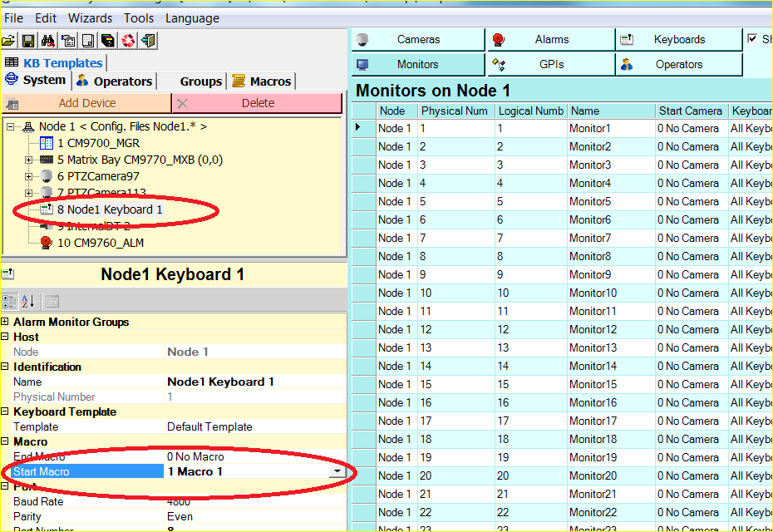Open the Start Macro dropdown list
773x532 pixels.
pos(338,470)
